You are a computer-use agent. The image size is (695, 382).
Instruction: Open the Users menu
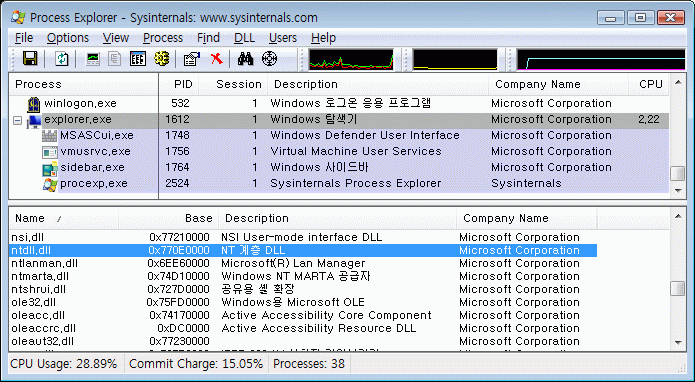point(283,38)
